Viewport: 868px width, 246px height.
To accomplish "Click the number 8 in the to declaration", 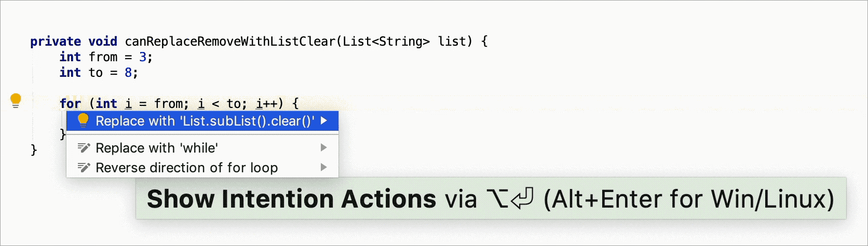I will point(128,73).
